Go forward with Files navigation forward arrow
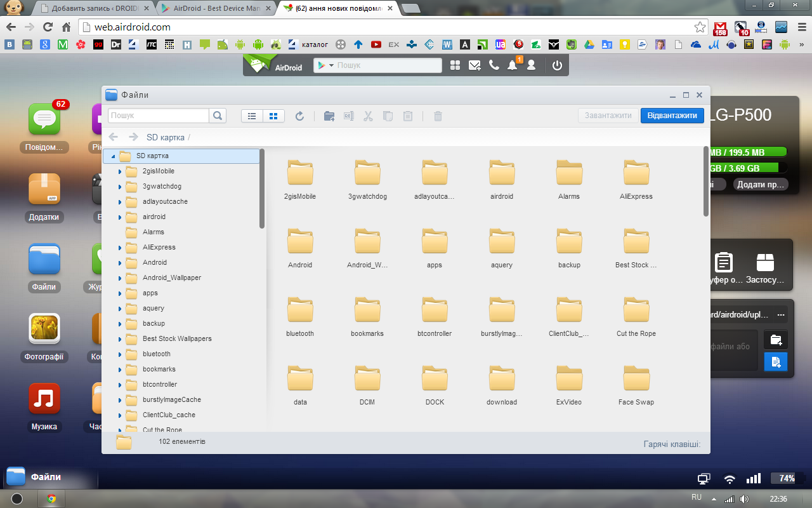This screenshot has width=812, height=508. click(133, 137)
